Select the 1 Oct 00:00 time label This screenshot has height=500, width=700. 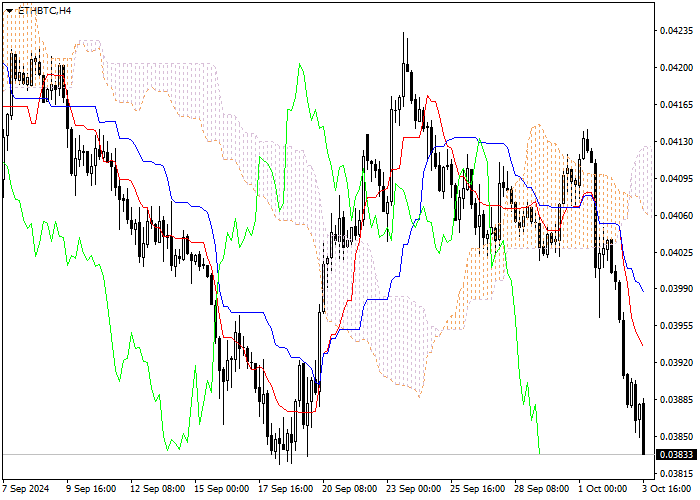(x=603, y=489)
